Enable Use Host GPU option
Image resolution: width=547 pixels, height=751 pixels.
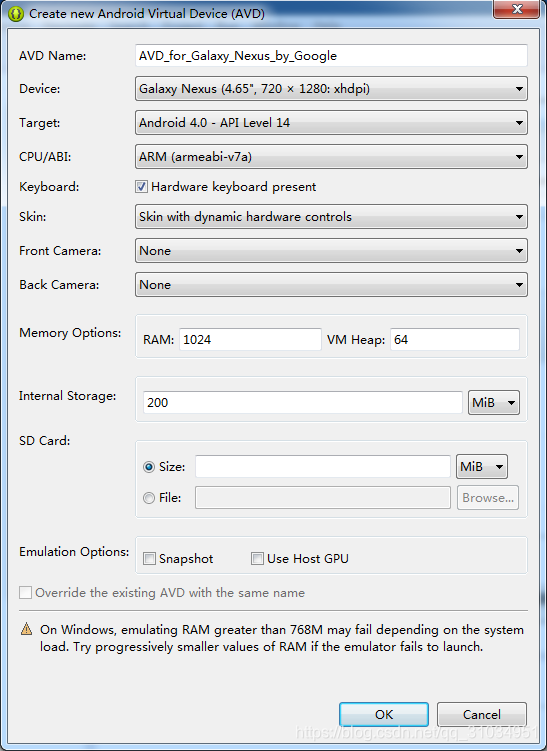click(257, 558)
